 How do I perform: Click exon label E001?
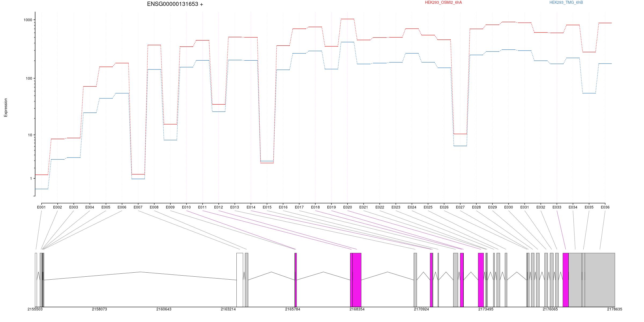41,207
